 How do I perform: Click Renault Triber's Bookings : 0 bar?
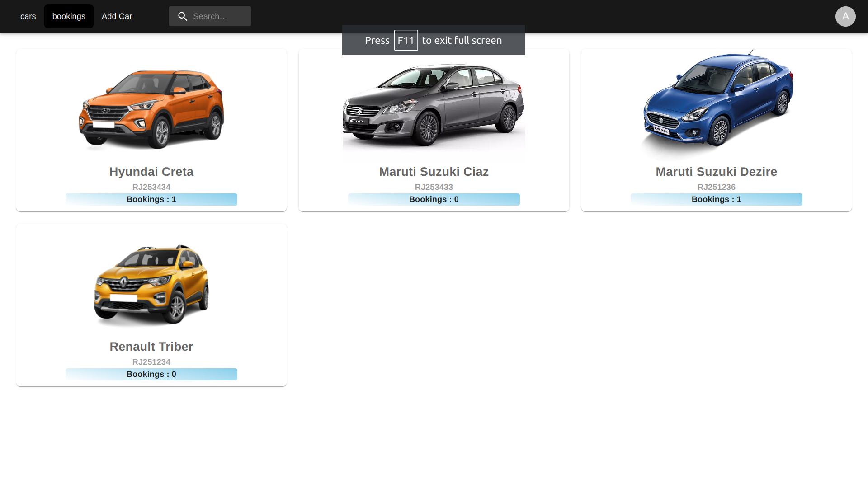coord(151,374)
